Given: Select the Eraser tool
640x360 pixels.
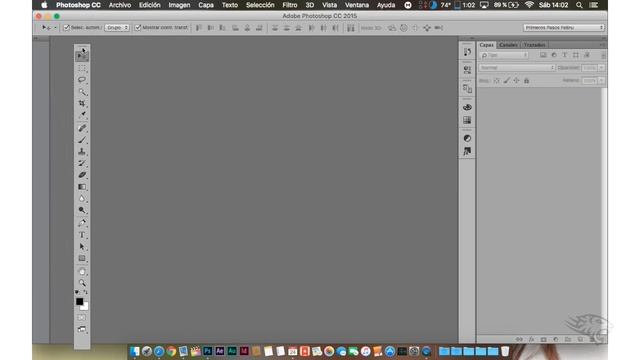Looking at the screenshot, I should 82,175.
